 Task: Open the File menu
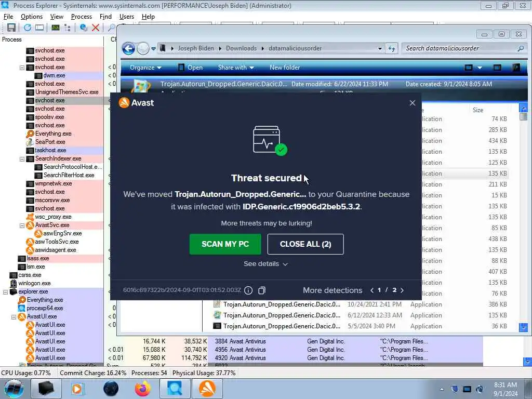pos(8,17)
